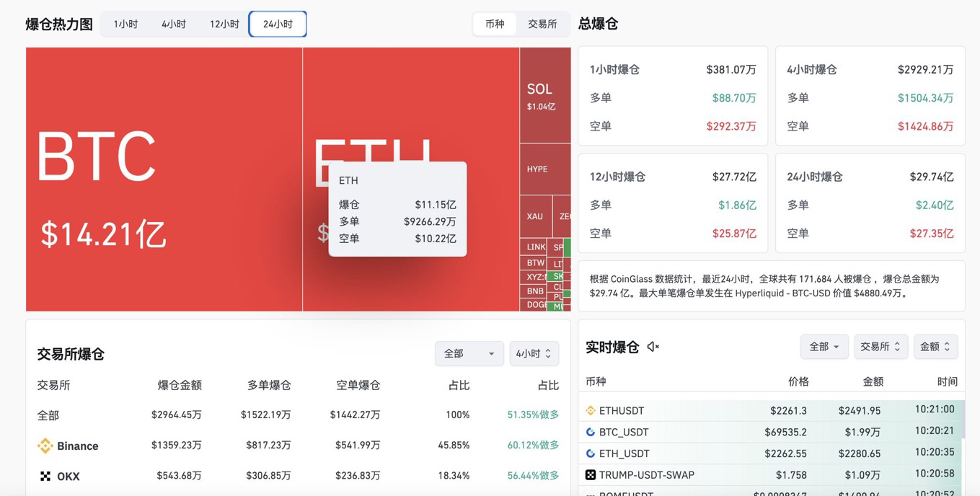980x496 pixels.
Task: Click the 全部 row 51.35%做多 ratio
Action: point(533,415)
